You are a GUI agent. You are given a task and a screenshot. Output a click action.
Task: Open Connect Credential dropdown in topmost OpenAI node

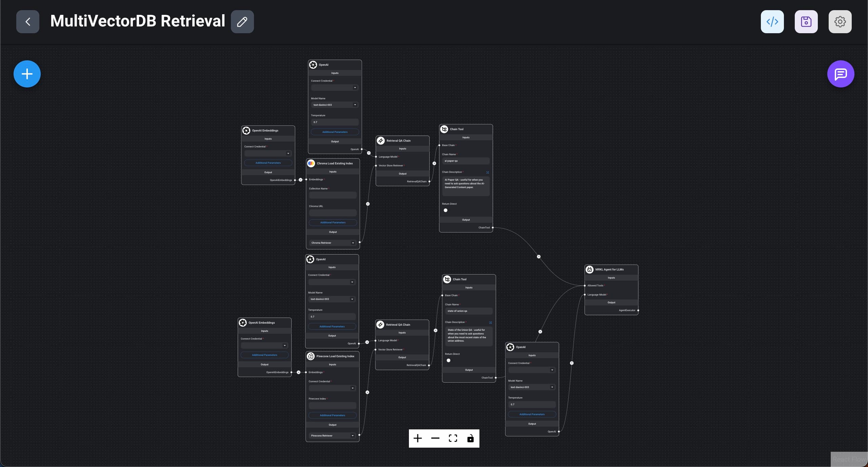335,88
